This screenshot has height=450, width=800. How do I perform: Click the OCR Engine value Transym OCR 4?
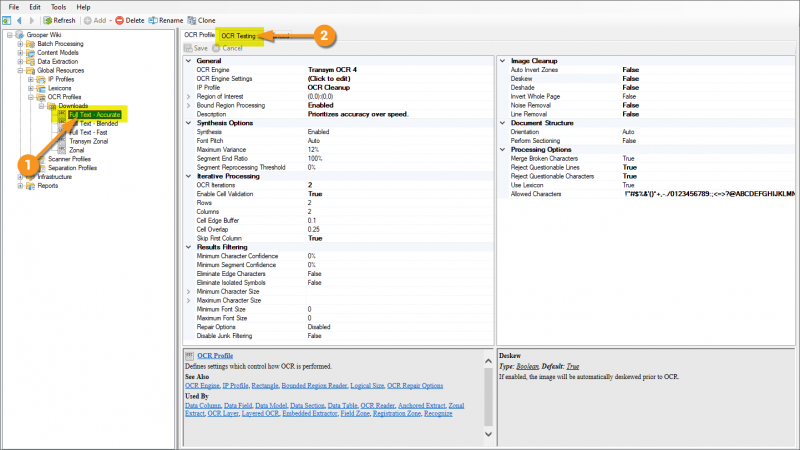click(332, 70)
